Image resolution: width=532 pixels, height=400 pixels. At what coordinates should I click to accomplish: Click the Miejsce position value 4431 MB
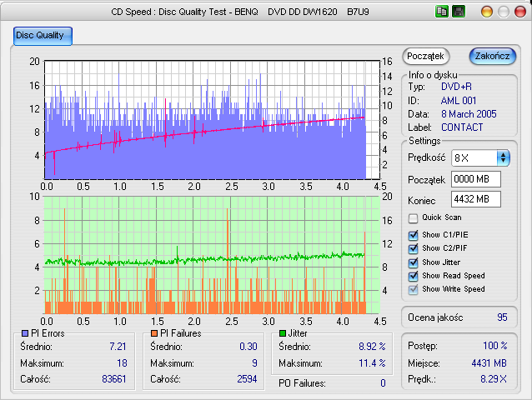pyautogui.click(x=489, y=363)
